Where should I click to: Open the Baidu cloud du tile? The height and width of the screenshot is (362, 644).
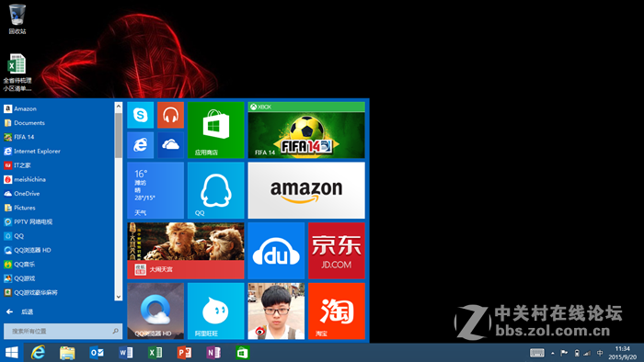click(276, 251)
